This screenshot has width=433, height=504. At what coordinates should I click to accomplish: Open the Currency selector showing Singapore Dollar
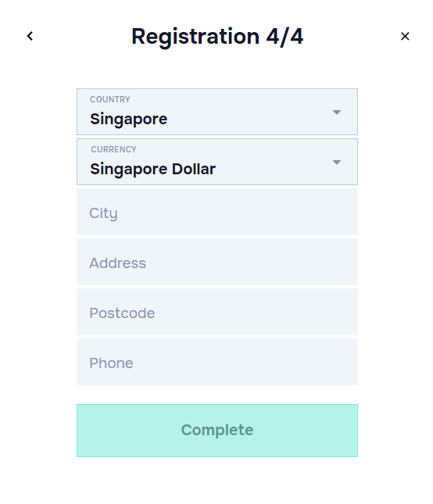point(217,162)
